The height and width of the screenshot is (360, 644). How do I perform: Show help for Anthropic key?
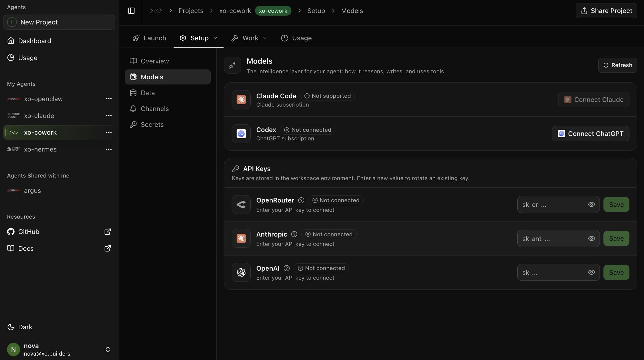tap(294, 234)
